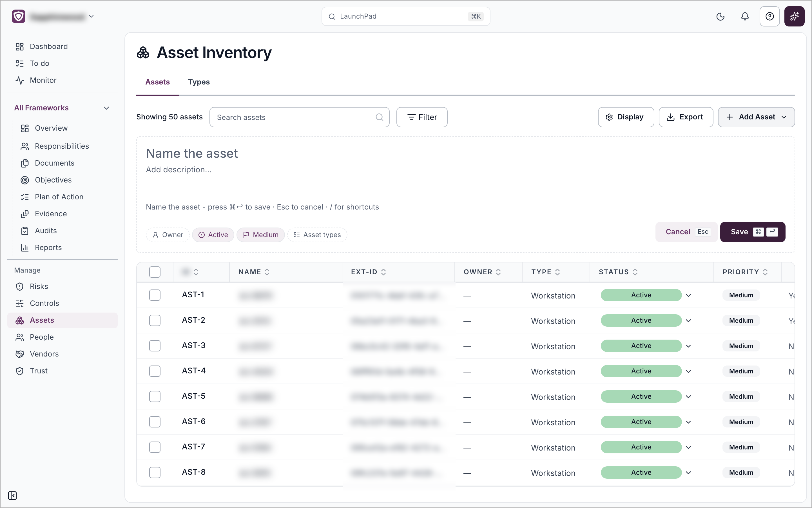Open the Filter button

[422, 117]
